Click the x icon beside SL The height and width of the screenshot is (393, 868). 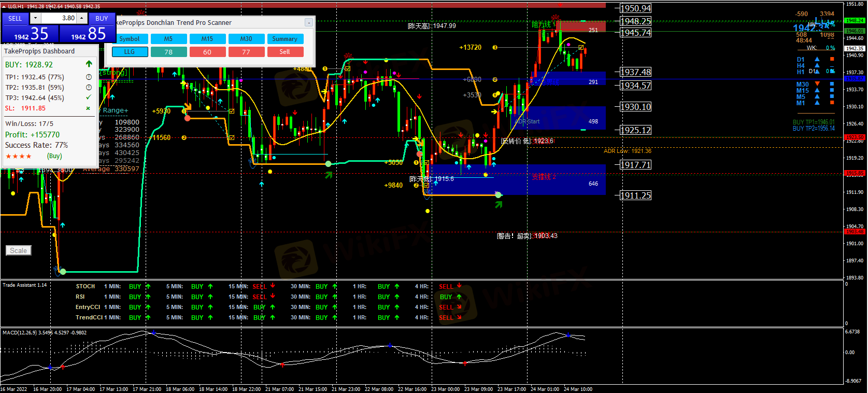click(x=88, y=108)
